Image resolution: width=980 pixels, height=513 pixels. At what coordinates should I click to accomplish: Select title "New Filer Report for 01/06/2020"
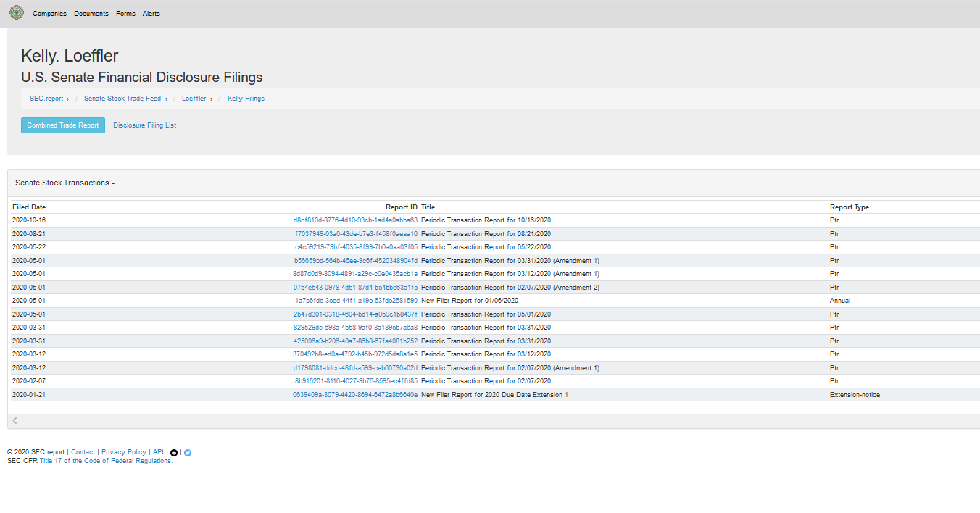point(470,301)
